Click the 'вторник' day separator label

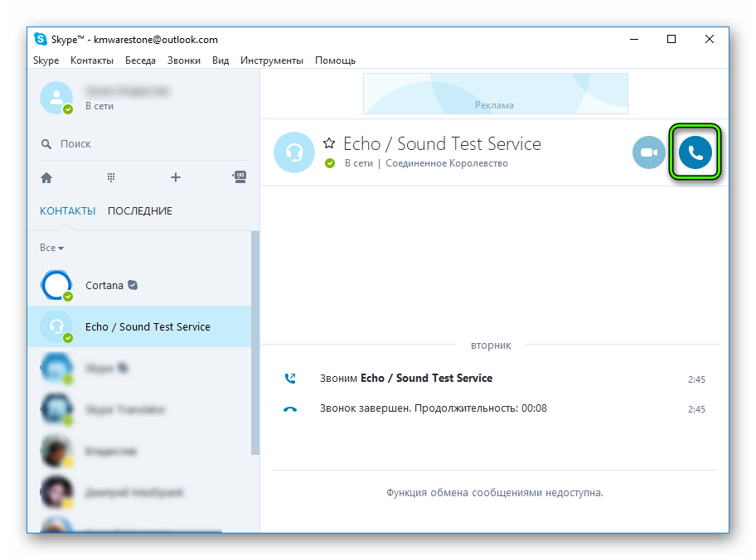coord(491,345)
